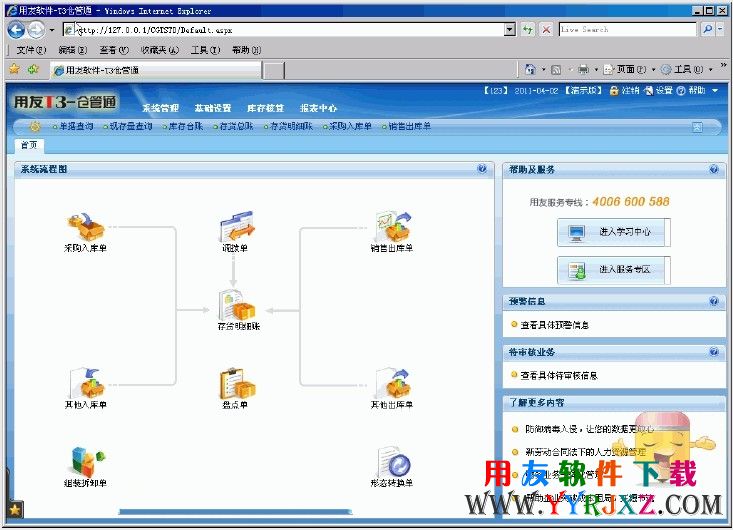Open the 工具(O) command bar dropdown
The width and height of the screenshot is (733, 530).
[687, 70]
